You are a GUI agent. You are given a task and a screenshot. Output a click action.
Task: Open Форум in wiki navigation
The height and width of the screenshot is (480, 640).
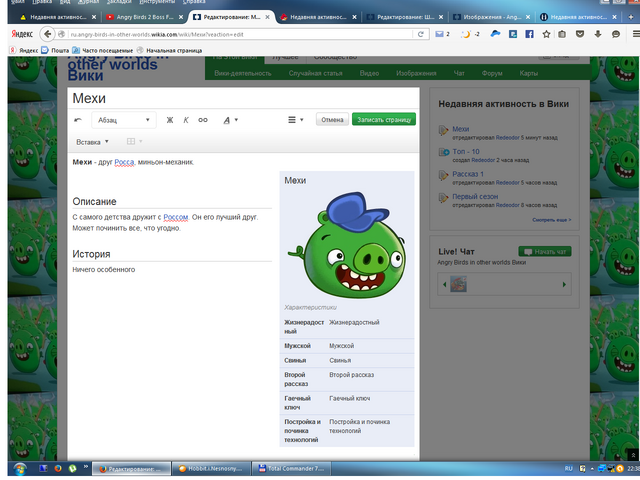point(491,73)
